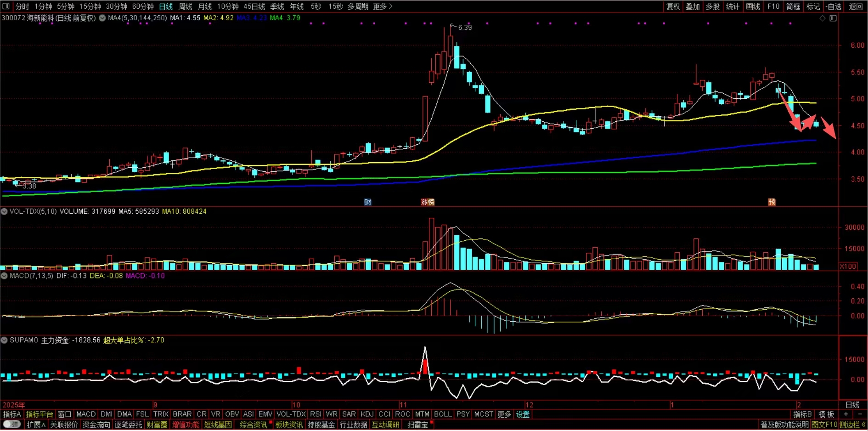Toggle the left sidebar panel icon
This screenshot has width=868, height=431.
click(6, 6)
